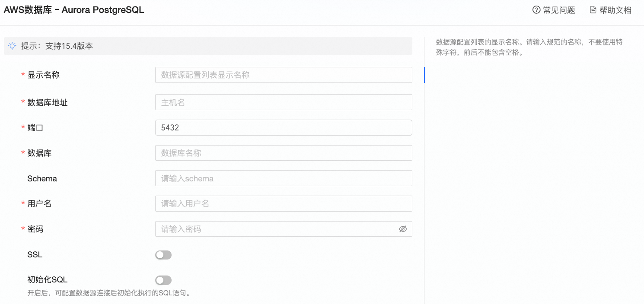Select the 端口 field containing 5432

[x=284, y=128]
